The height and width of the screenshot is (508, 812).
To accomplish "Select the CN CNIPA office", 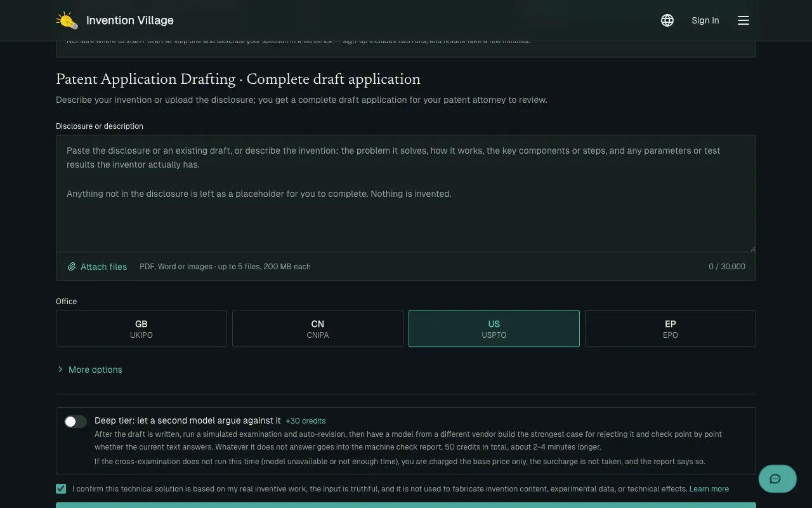I will coord(318,328).
